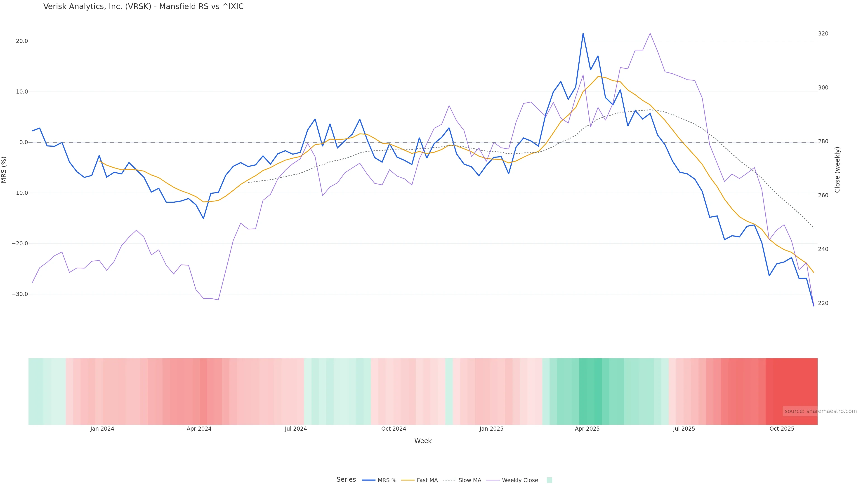Click the −30.0 tick on the left axis
The height and width of the screenshot is (488, 868).
coord(20,294)
